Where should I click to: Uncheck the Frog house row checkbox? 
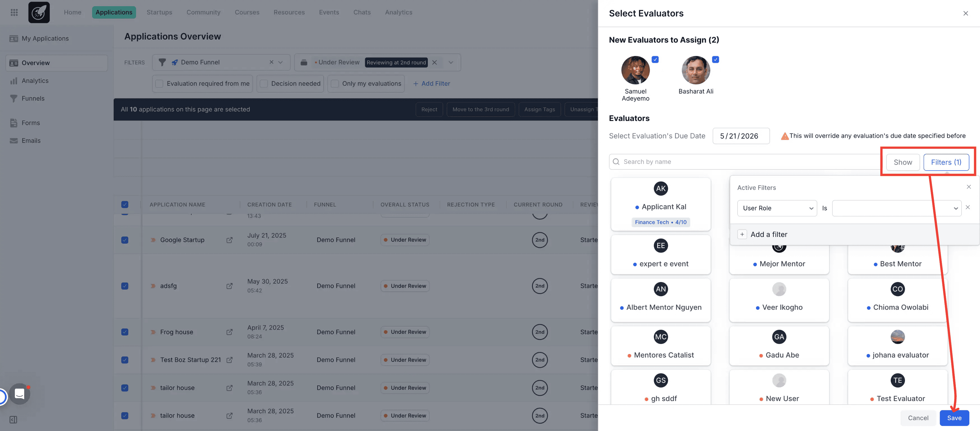point(125,332)
